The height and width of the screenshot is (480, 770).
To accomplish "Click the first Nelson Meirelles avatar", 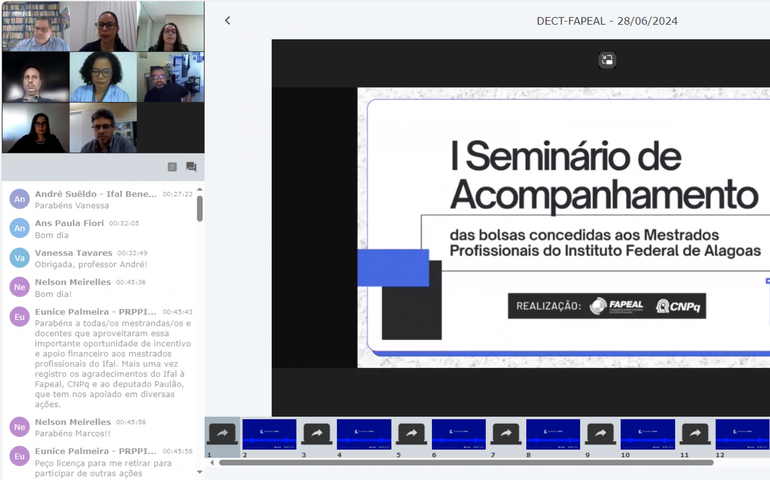I will click(19, 287).
